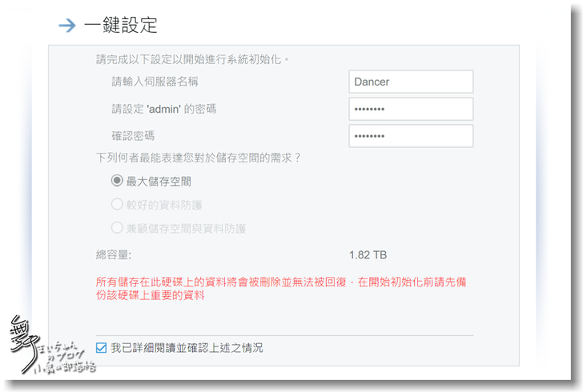Click the 下列何者最能表達 storage question text
Viewport: 583px width, 392px height.
coord(198,158)
